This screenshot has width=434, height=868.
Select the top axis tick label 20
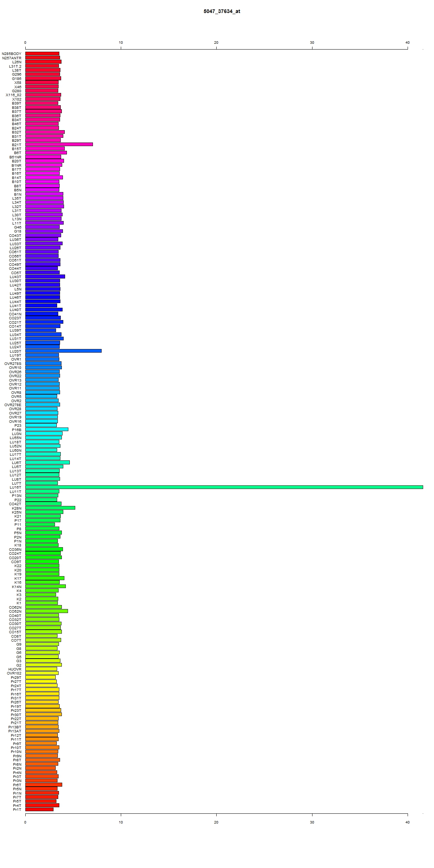point(216,43)
